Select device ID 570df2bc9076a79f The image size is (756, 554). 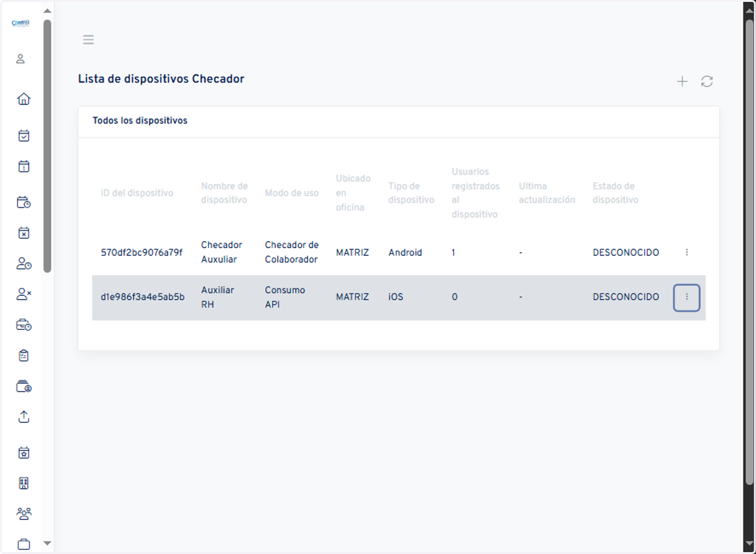point(142,252)
